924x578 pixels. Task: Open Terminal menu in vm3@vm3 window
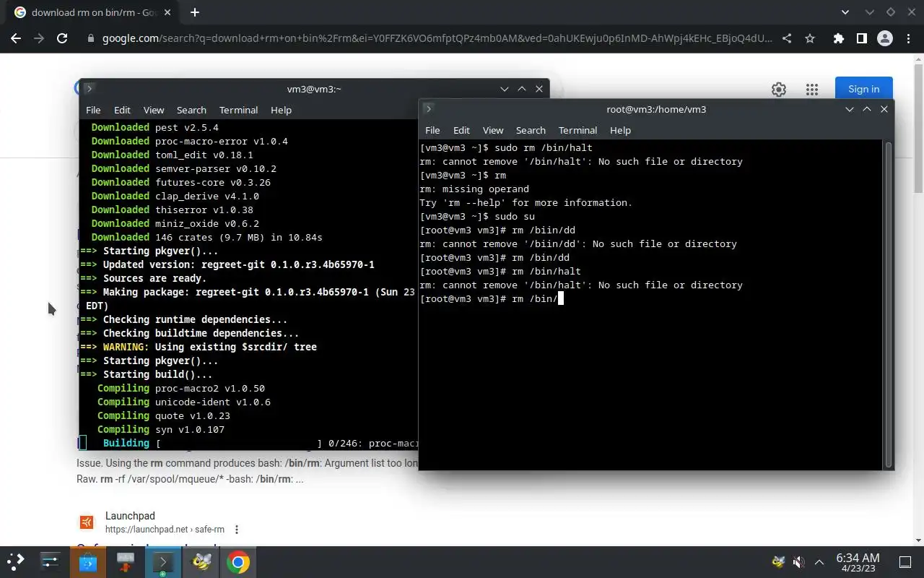pos(238,110)
